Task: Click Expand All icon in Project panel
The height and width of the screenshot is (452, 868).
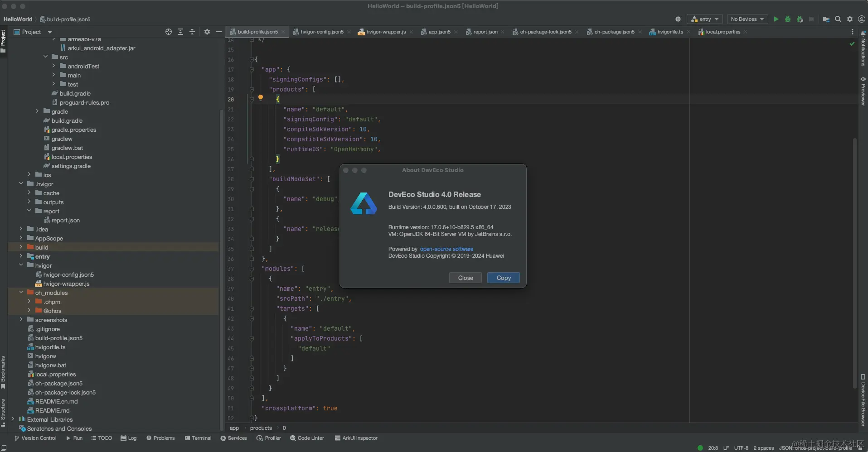Action: coord(180,32)
